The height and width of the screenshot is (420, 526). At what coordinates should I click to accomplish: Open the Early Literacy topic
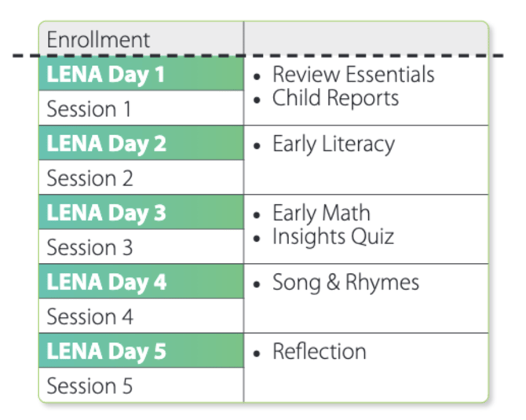333,144
